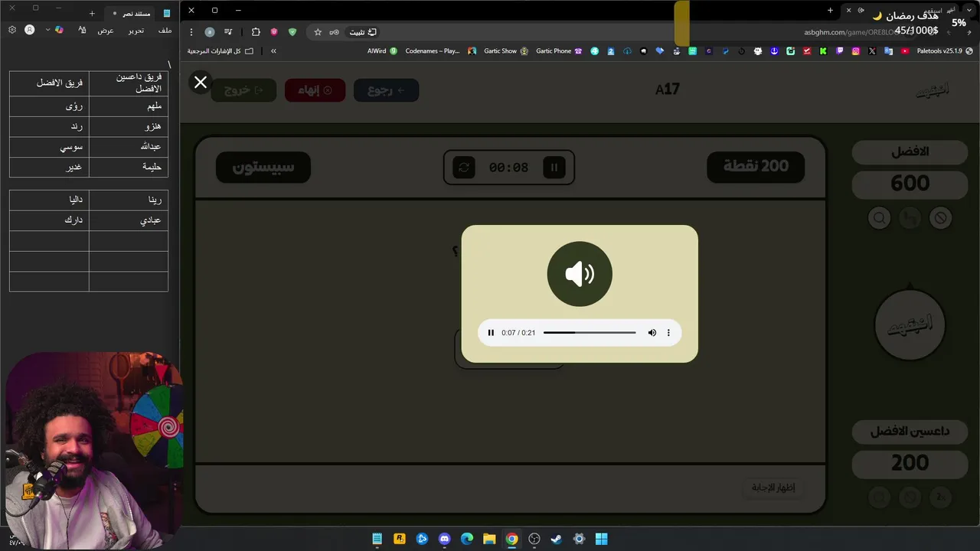Click إظهار الإجابة show answer button

[x=773, y=487]
